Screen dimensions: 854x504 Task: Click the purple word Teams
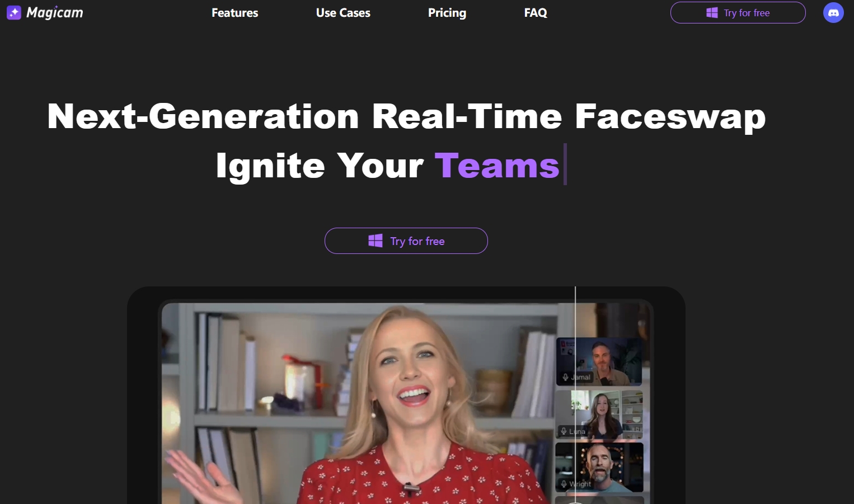tap(497, 165)
